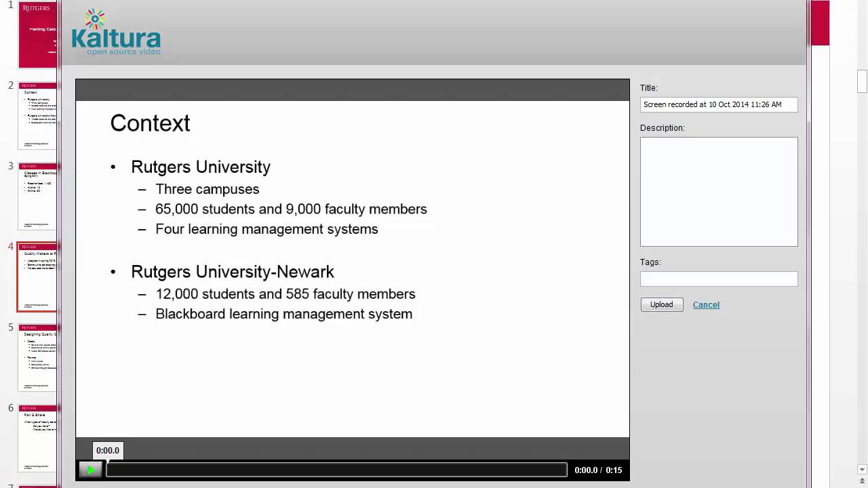Image resolution: width=868 pixels, height=488 pixels.
Task: Play the recorded video
Action: click(90, 470)
